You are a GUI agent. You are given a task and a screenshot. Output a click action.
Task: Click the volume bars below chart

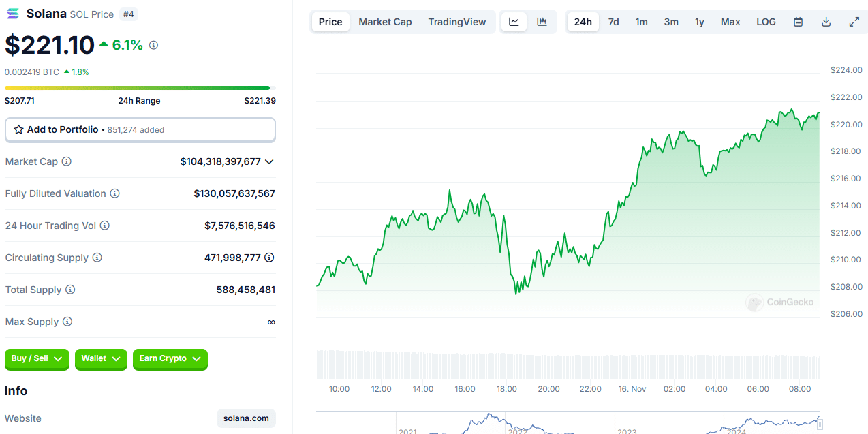click(x=568, y=365)
